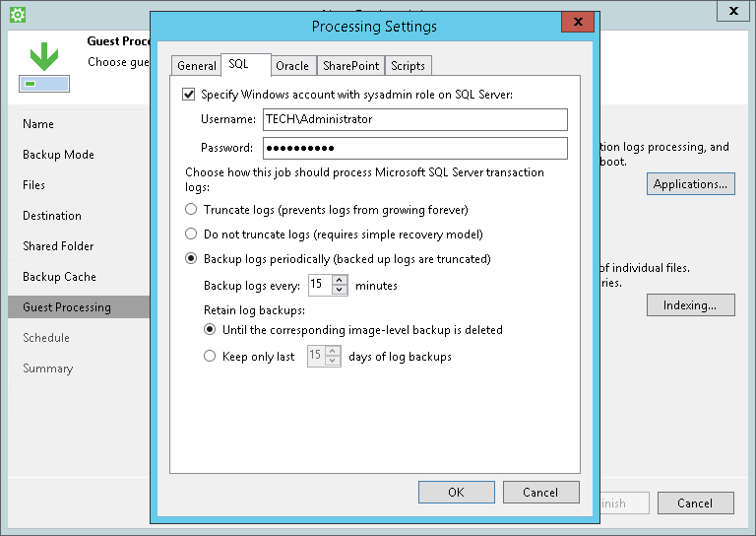The height and width of the screenshot is (536, 756).
Task: Close the background wizard window
Action: 733,11
